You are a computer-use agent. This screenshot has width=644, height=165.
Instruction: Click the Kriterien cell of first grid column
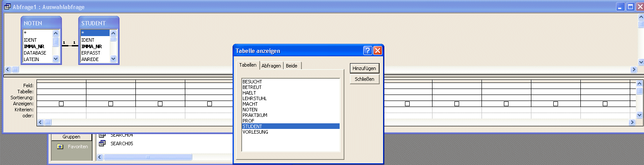(x=61, y=110)
